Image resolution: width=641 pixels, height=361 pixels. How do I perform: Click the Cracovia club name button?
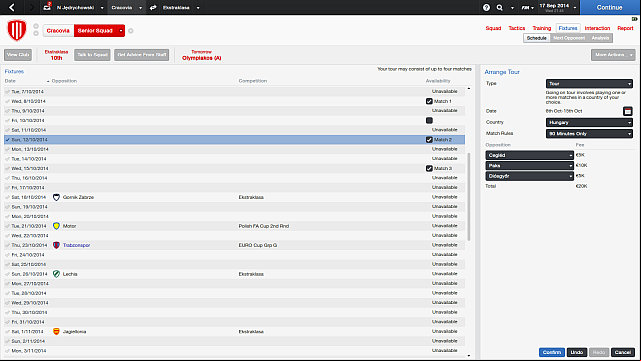click(58, 31)
